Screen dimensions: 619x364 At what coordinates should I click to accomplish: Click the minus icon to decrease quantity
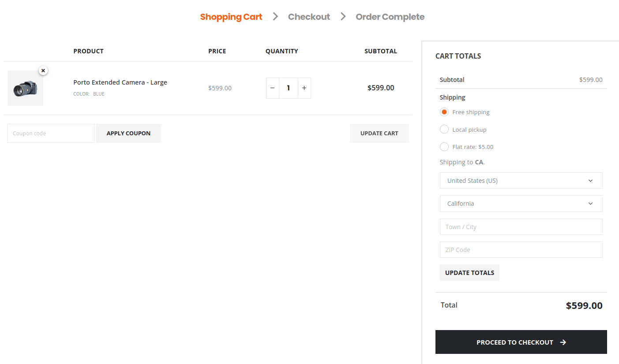(x=272, y=88)
